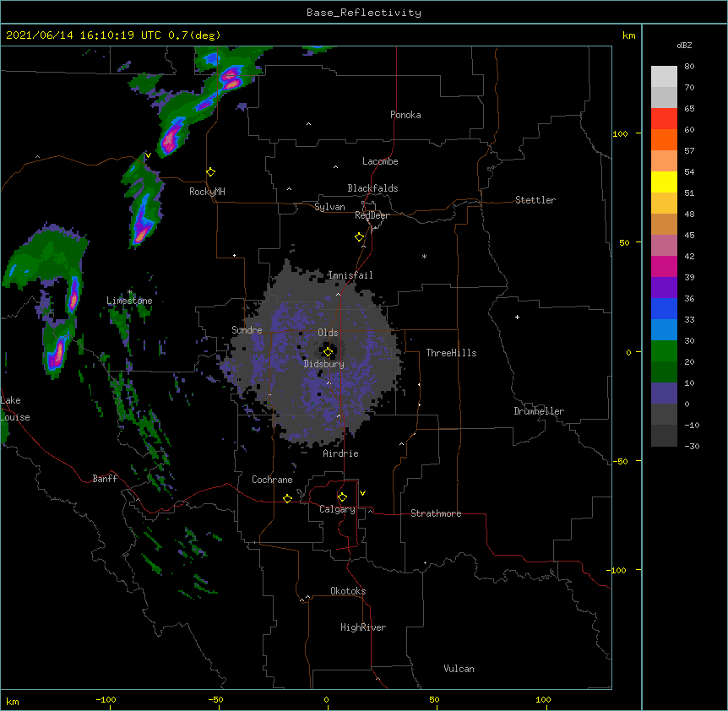The height and width of the screenshot is (711, 728).
Task: Click the Ponoka city label
Action: [x=405, y=115]
